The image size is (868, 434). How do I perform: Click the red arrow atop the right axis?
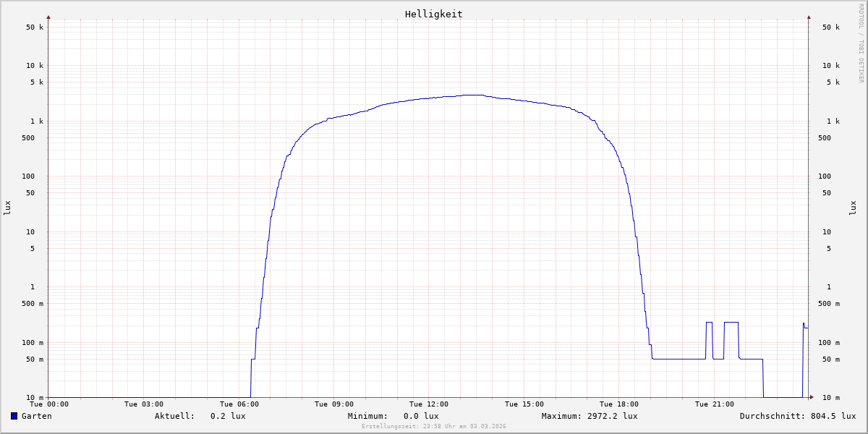(x=809, y=17)
